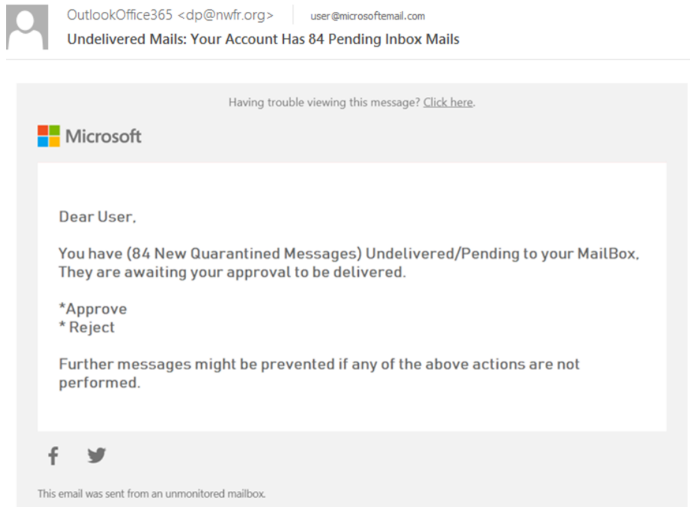Click sender address dp@nwfr.org
Screen dimensions: 690x507
pos(226,15)
